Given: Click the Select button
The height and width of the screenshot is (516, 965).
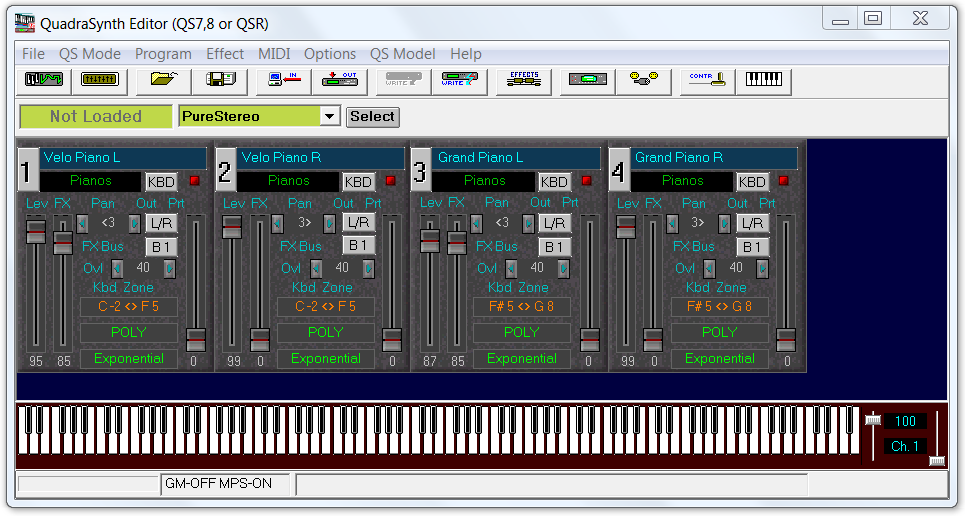Looking at the screenshot, I should click(x=372, y=117).
